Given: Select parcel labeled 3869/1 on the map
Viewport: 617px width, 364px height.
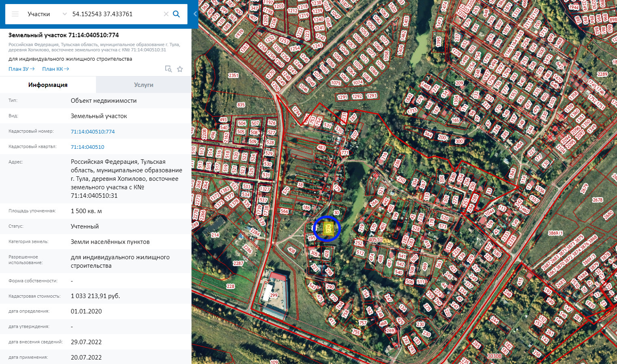Looking at the screenshot, I should click(x=555, y=233).
